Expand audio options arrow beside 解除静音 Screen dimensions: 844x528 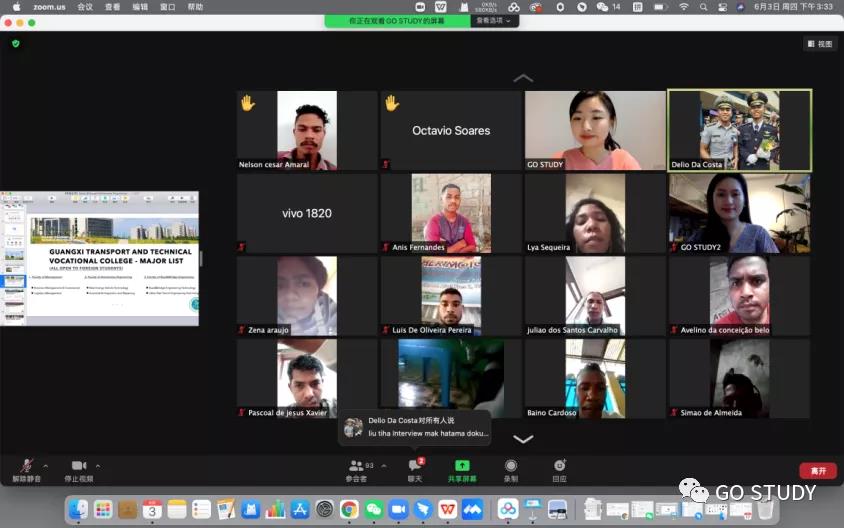tap(45, 465)
